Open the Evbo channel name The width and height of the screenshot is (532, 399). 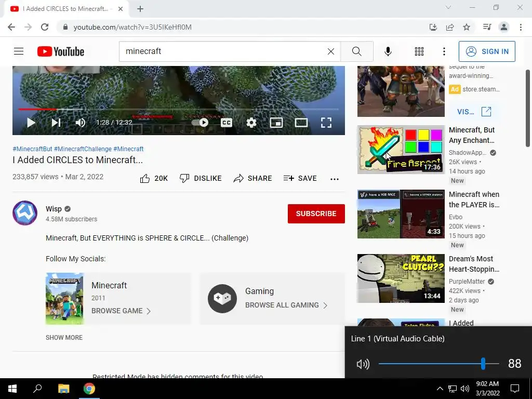[x=456, y=217]
